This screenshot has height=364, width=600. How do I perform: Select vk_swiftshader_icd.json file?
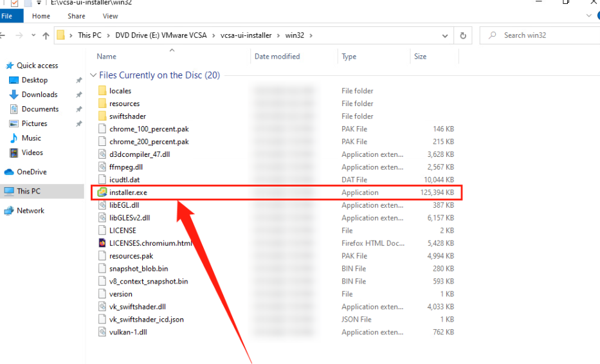click(x=146, y=319)
